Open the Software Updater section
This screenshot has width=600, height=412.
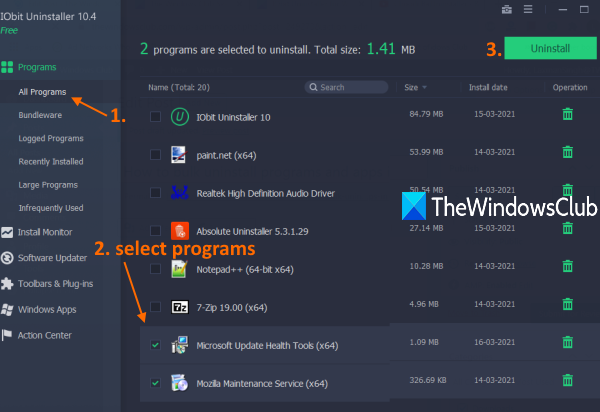tap(52, 258)
